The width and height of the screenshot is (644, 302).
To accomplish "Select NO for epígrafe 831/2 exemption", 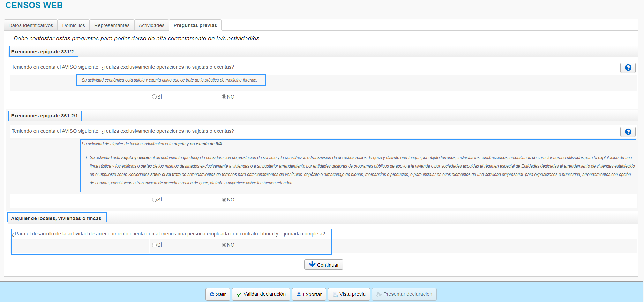I will (x=224, y=97).
